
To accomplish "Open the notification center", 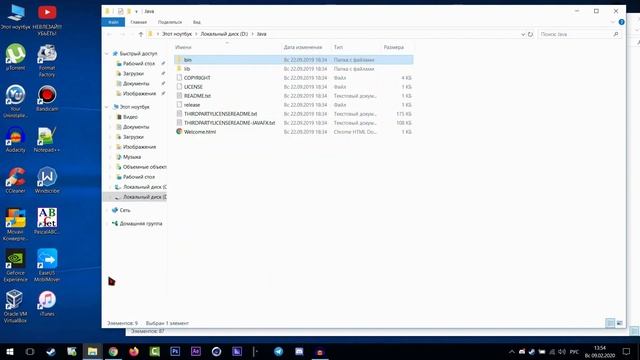I will [x=626, y=351].
